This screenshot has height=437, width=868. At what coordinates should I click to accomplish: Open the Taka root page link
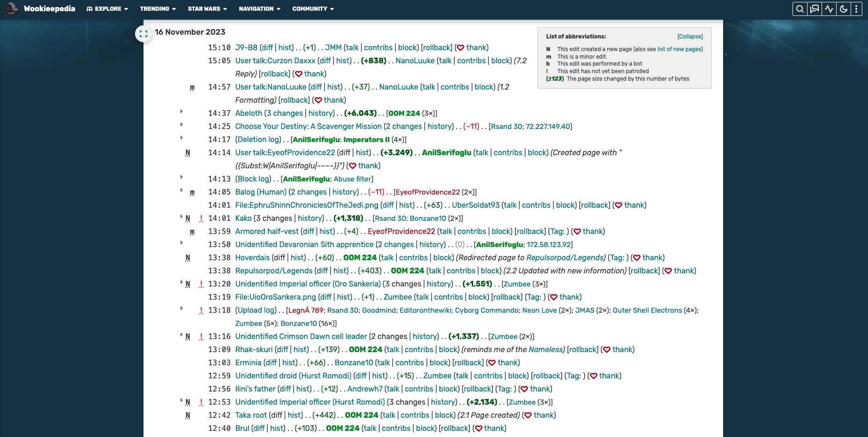click(251, 415)
